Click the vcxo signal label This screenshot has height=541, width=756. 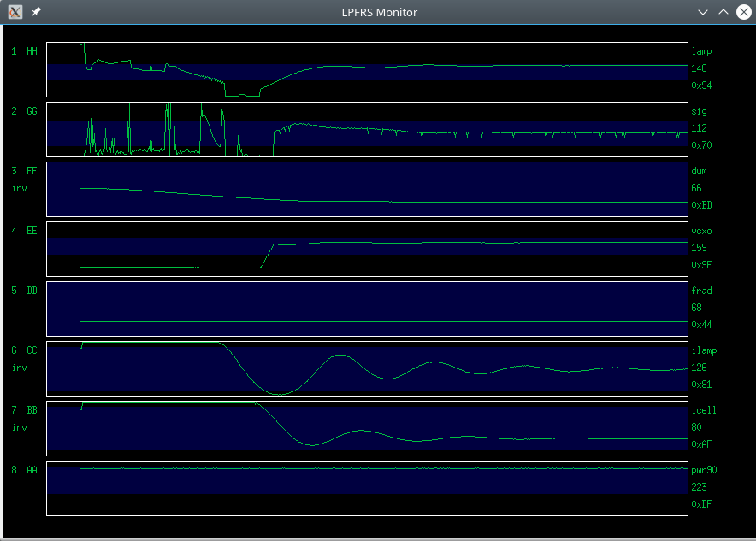(x=700, y=231)
